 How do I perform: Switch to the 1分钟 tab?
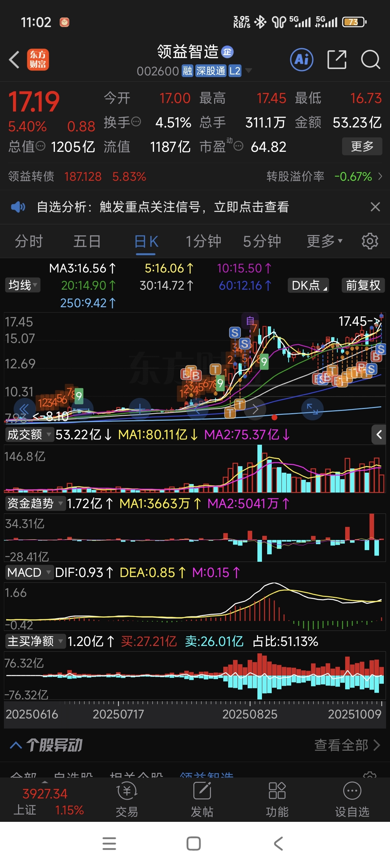click(x=203, y=241)
